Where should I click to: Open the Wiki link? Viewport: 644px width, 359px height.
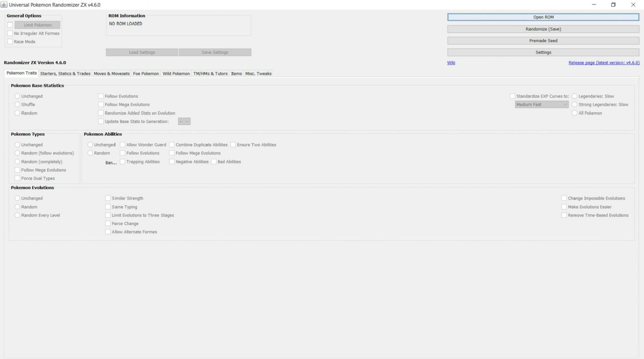[451, 63]
